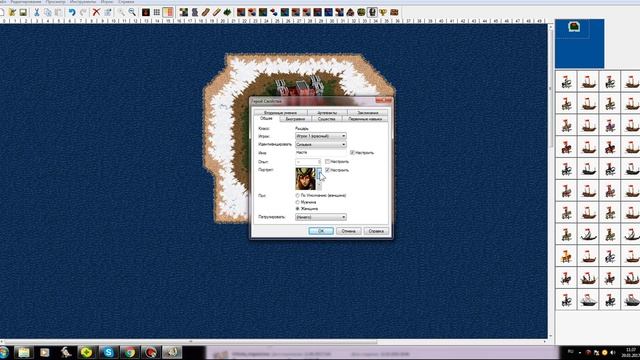Open artifacts palette with trophy icon
Viewport: 640px width, 360px height.
(x=383, y=12)
